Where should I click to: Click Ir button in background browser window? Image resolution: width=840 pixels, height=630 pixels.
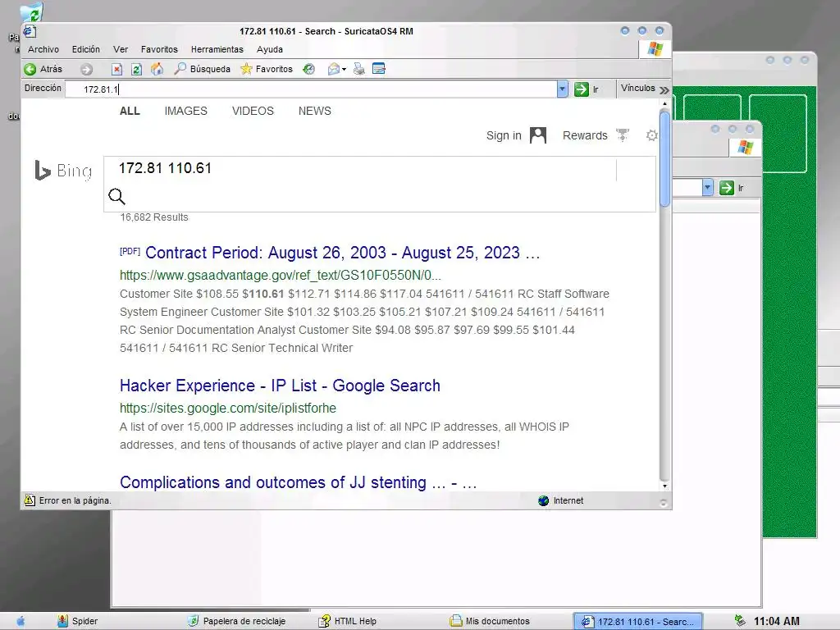732,188
